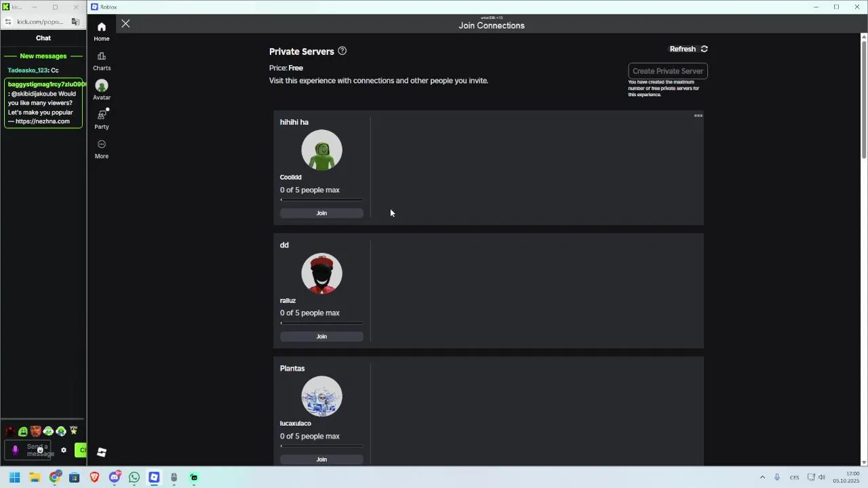Image resolution: width=868 pixels, height=488 pixels.
Task: Click the lucaxulaco owner name
Action: pos(296,424)
